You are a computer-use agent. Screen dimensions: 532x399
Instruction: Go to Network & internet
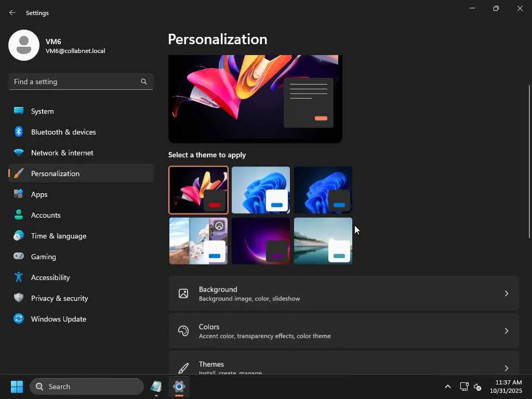coord(81,153)
